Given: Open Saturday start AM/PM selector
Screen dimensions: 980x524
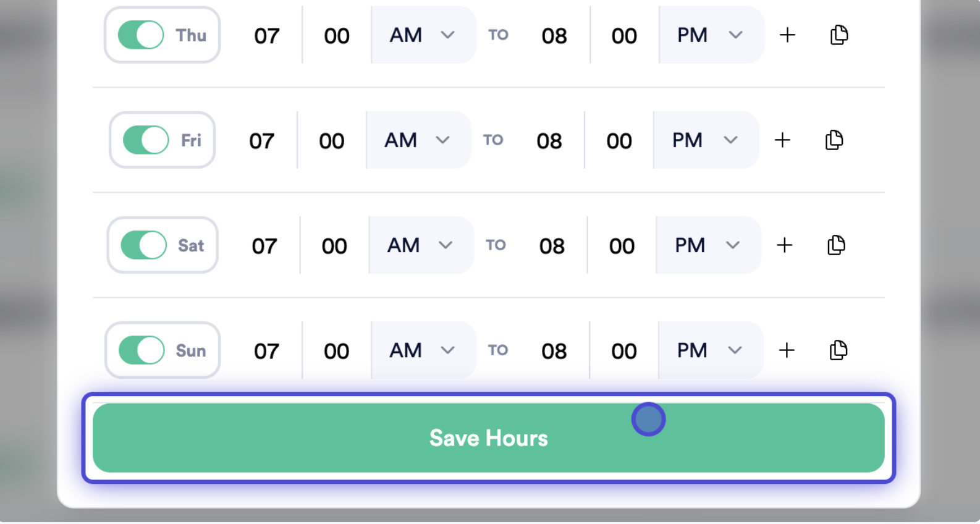Looking at the screenshot, I should point(421,245).
